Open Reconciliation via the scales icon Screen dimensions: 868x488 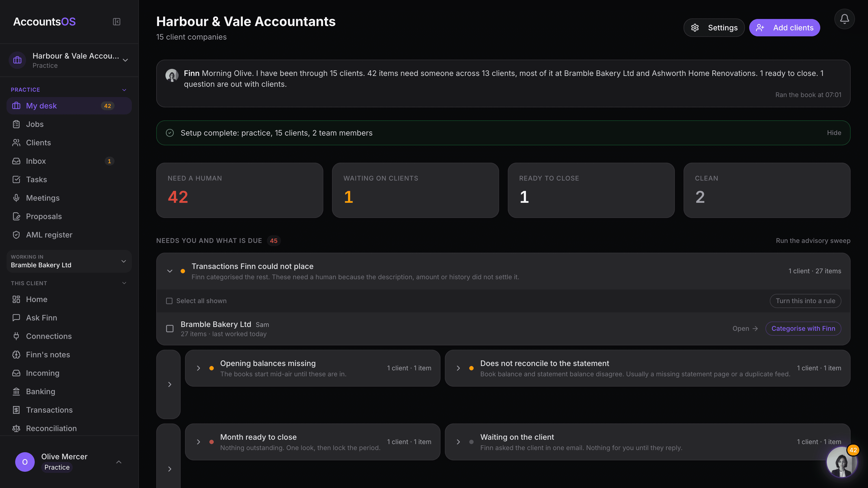[16, 428]
